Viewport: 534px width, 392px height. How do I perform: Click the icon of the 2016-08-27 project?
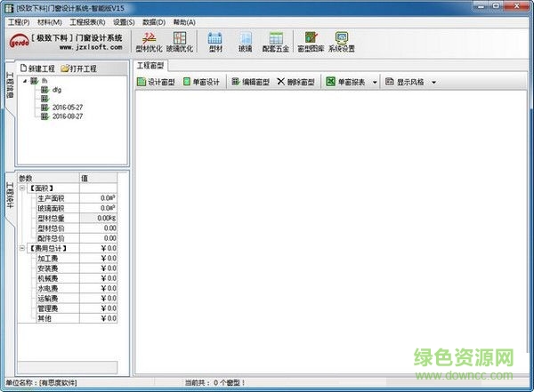pos(44,116)
